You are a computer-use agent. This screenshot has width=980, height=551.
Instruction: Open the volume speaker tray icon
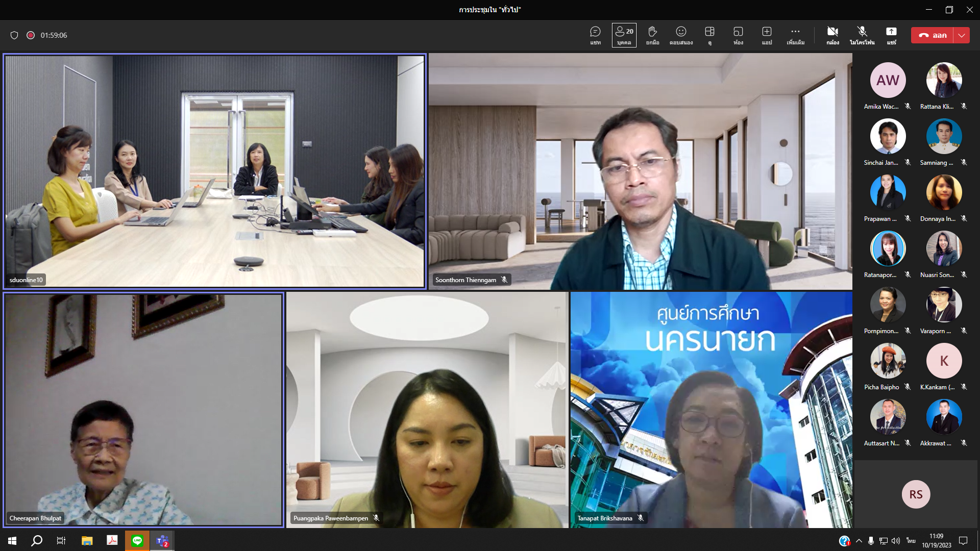pos(896,541)
